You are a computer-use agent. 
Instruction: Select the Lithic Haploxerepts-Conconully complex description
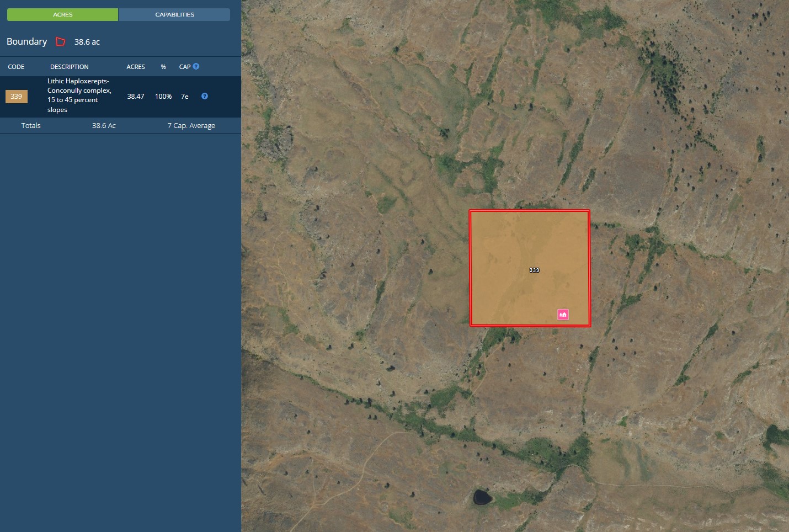pyautogui.click(x=79, y=95)
